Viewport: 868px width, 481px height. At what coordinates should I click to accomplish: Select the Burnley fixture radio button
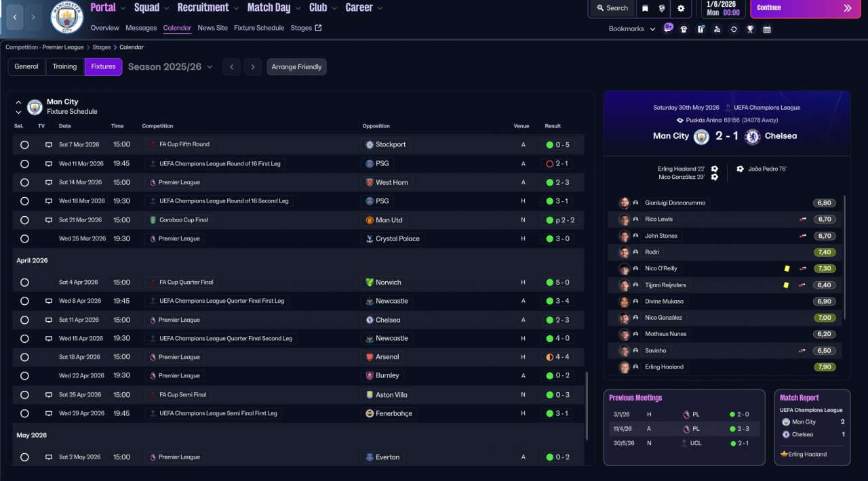coord(24,375)
